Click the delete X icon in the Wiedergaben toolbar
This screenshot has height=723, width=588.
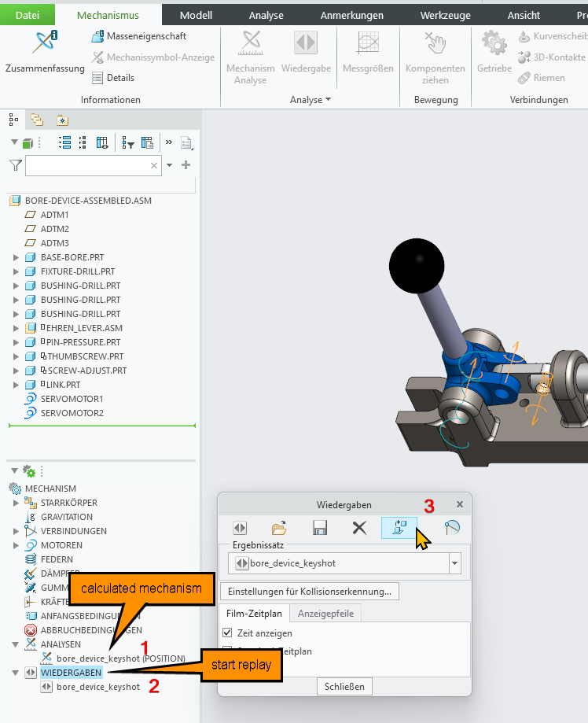[360, 529]
